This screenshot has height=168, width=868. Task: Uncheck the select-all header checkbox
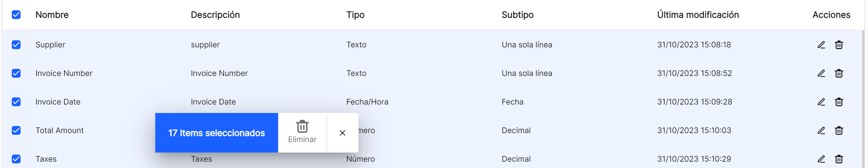16,15
